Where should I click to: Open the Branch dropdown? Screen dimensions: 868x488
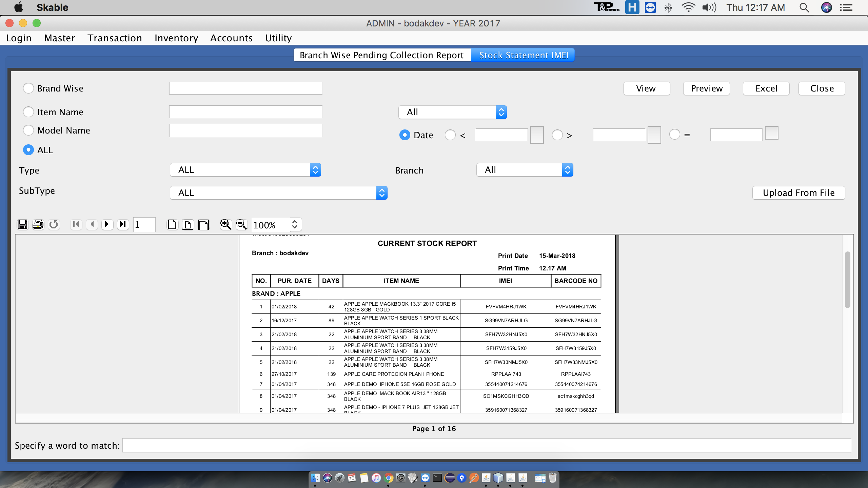[525, 170]
